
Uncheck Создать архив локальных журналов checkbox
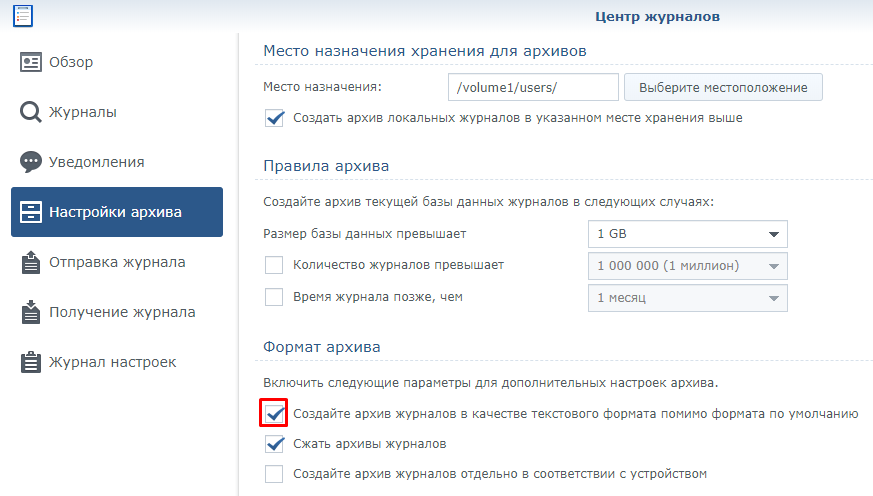pos(274,118)
